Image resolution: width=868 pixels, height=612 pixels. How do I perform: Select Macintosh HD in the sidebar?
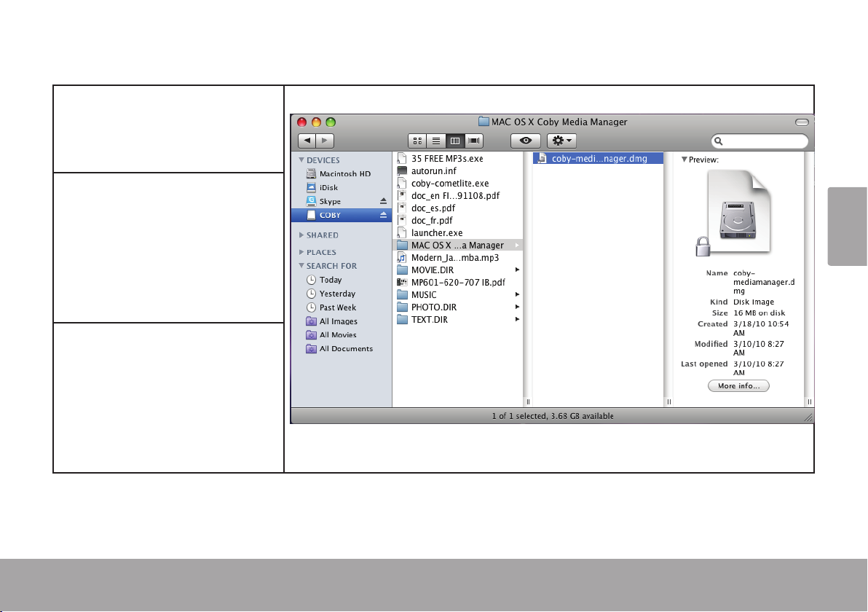342,174
